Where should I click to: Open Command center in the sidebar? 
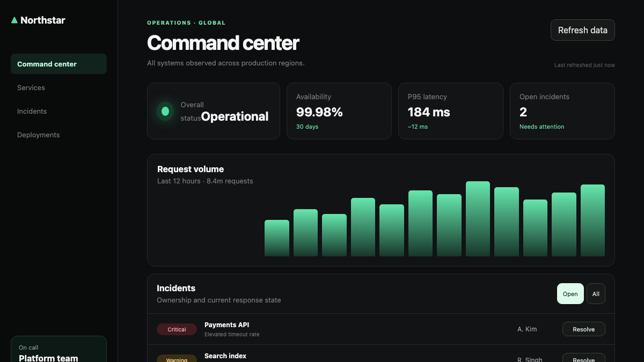(58, 64)
